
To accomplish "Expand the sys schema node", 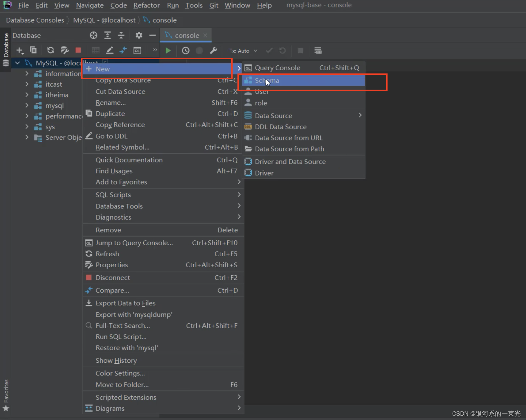I will point(27,127).
